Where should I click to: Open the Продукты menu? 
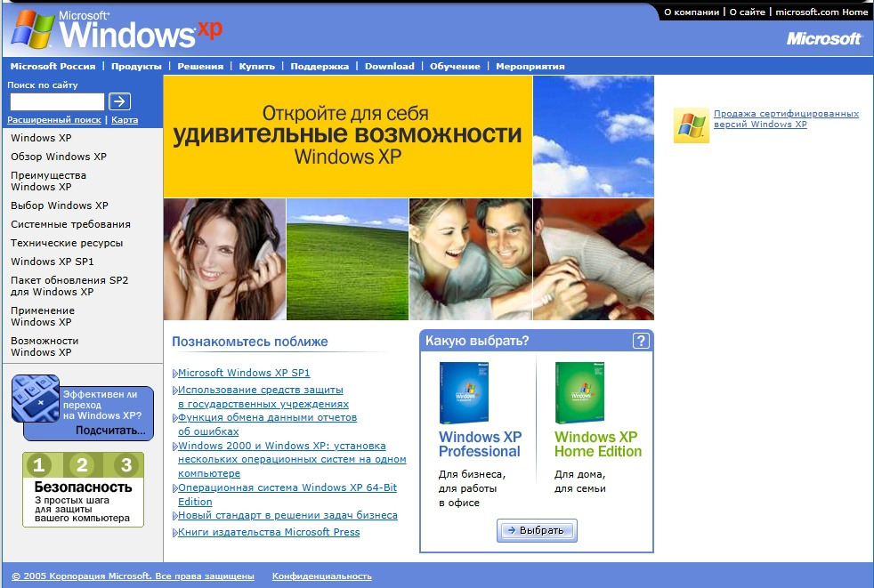point(136,66)
